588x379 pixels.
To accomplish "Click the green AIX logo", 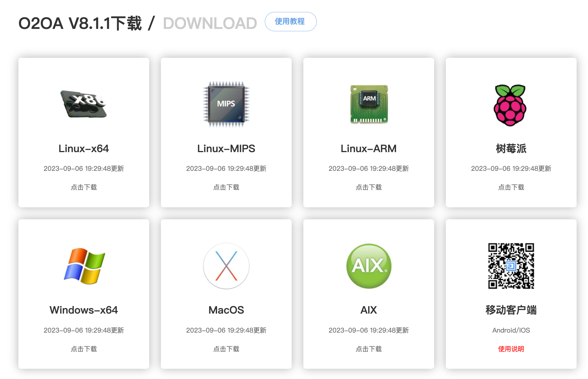I will (x=369, y=266).
